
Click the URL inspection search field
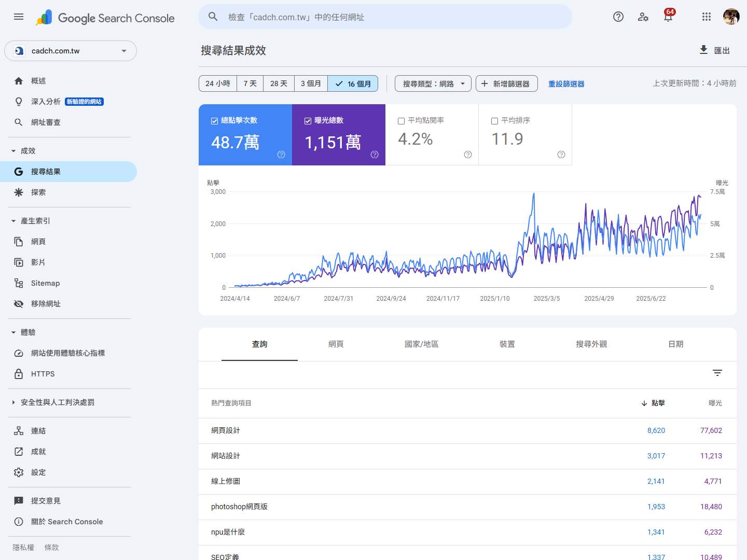(385, 17)
